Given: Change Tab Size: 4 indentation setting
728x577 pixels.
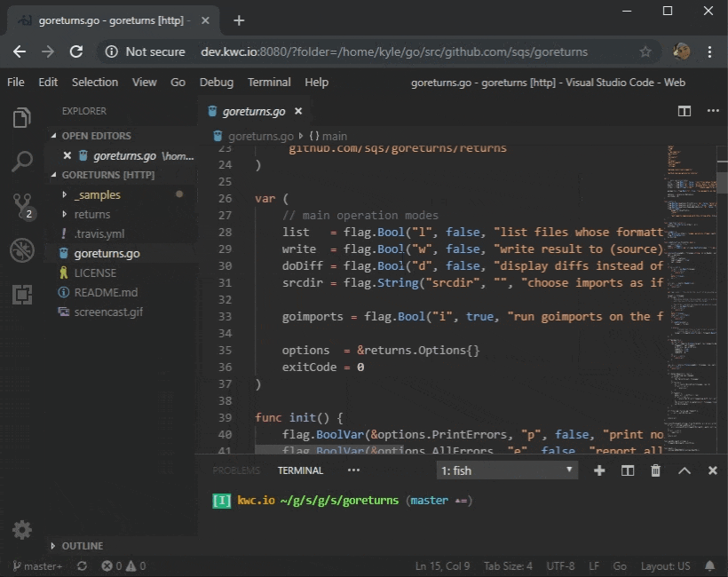Looking at the screenshot, I should 508,565.
